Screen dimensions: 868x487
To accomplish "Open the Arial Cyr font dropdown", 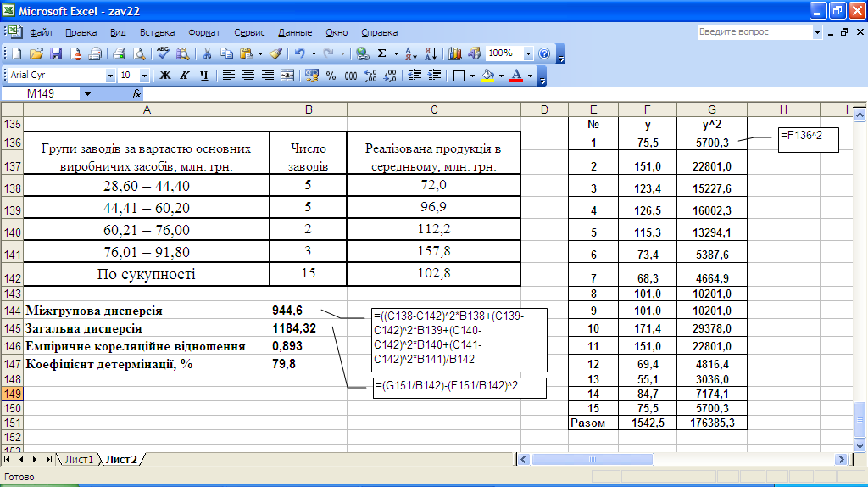I will pyautogui.click(x=110, y=76).
